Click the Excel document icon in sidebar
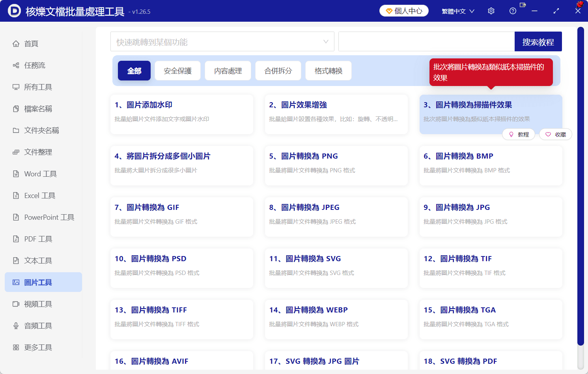Viewport: 588px width, 374px height. [16, 196]
